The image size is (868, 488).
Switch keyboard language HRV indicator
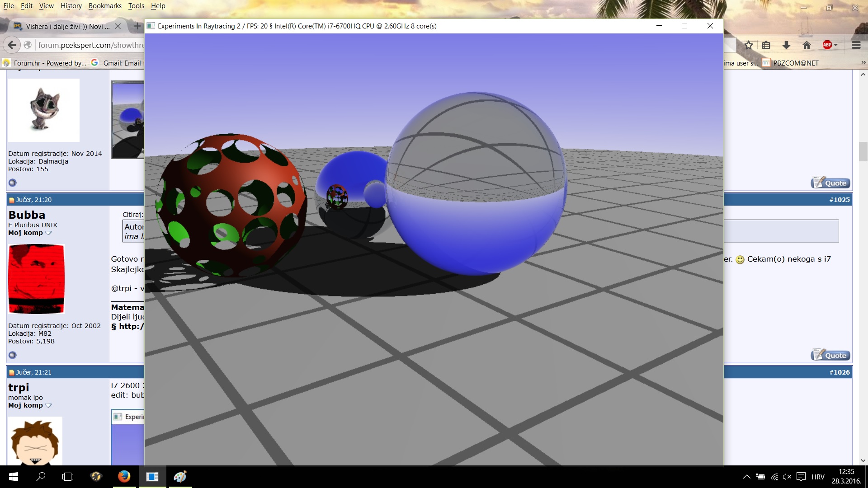(x=817, y=477)
